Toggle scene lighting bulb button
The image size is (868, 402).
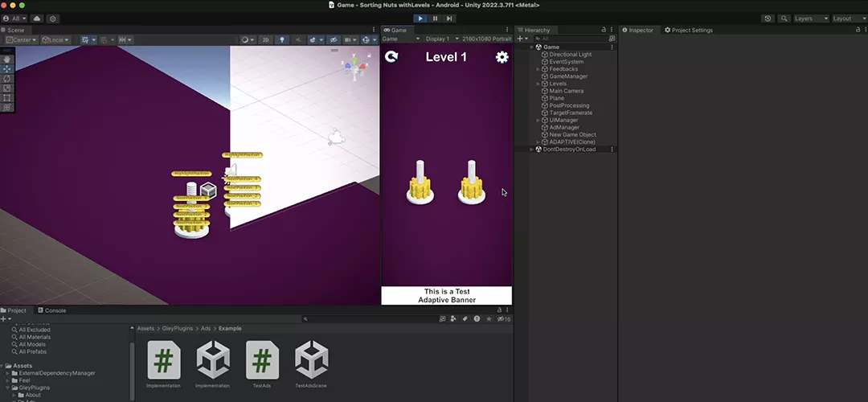pos(282,39)
